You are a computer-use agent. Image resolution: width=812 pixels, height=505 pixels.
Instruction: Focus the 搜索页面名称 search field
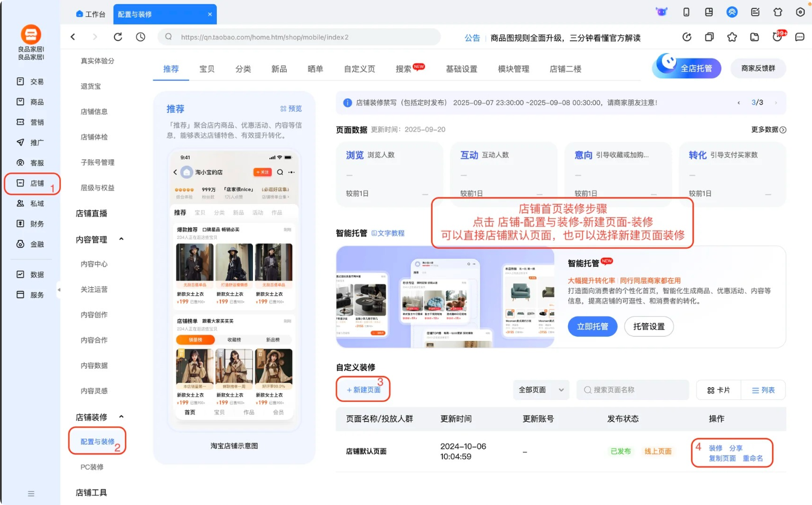click(633, 390)
